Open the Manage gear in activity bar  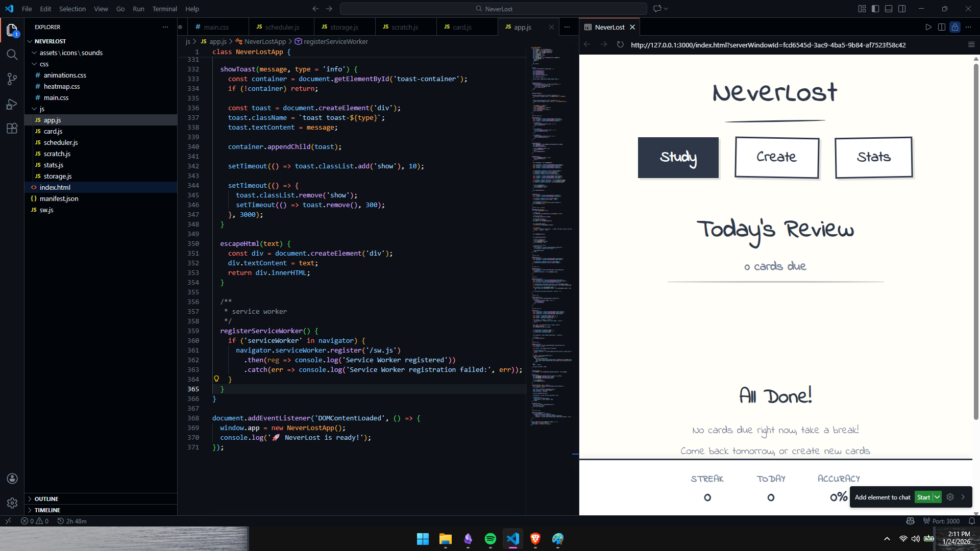click(12, 503)
